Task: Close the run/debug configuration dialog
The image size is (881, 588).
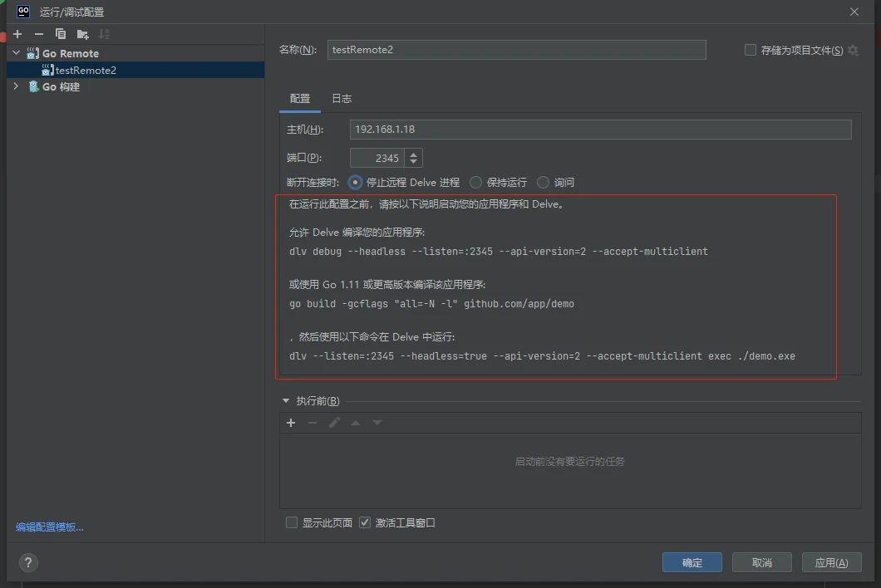Action: pyautogui.click(x=854, y=12)
